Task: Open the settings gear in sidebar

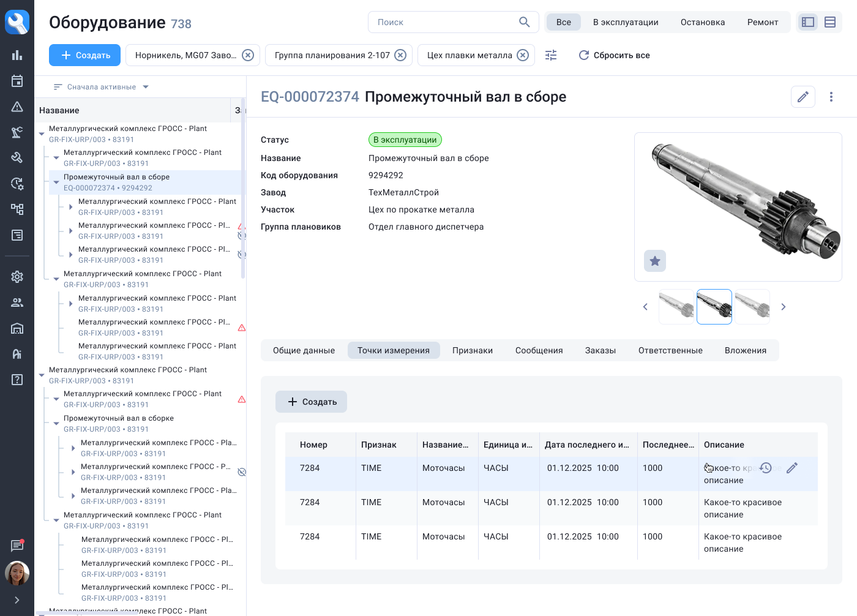Action: click(x=17, y=277)
